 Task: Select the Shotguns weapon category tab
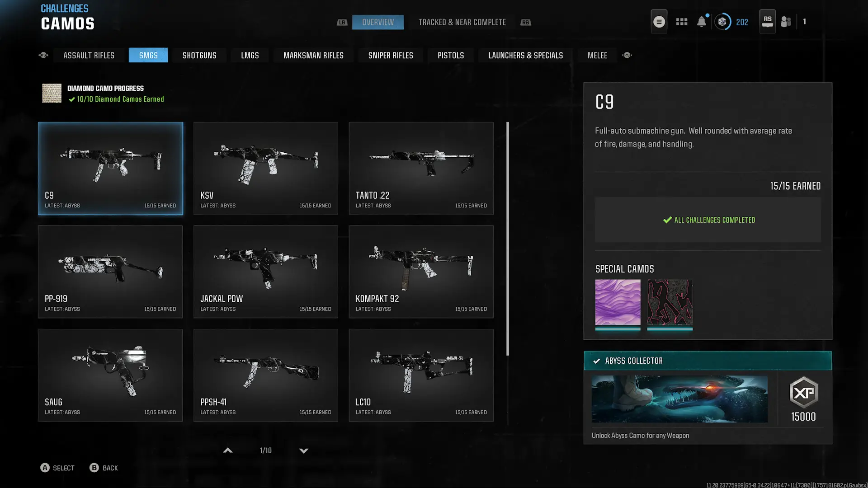pyautogui.click(x=199, y=55)
